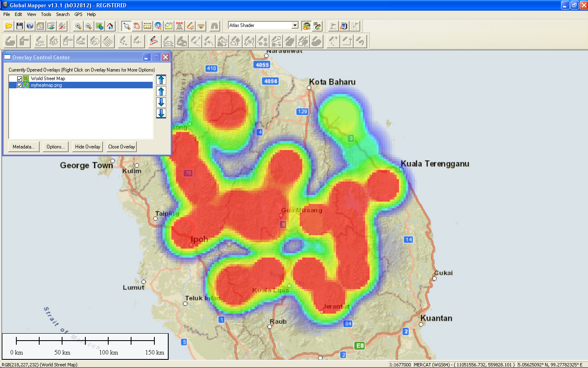Click the Metadata button

(23, 146)
